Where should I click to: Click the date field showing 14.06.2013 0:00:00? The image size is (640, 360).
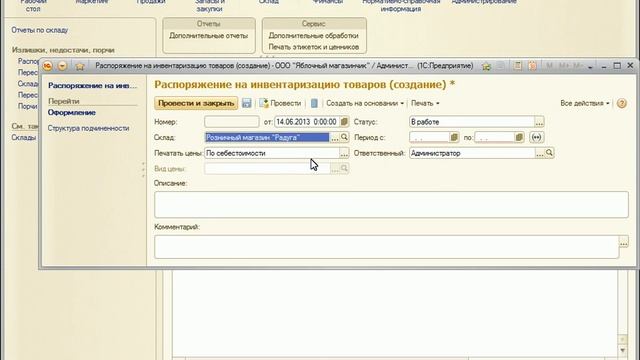pos(307,122)
